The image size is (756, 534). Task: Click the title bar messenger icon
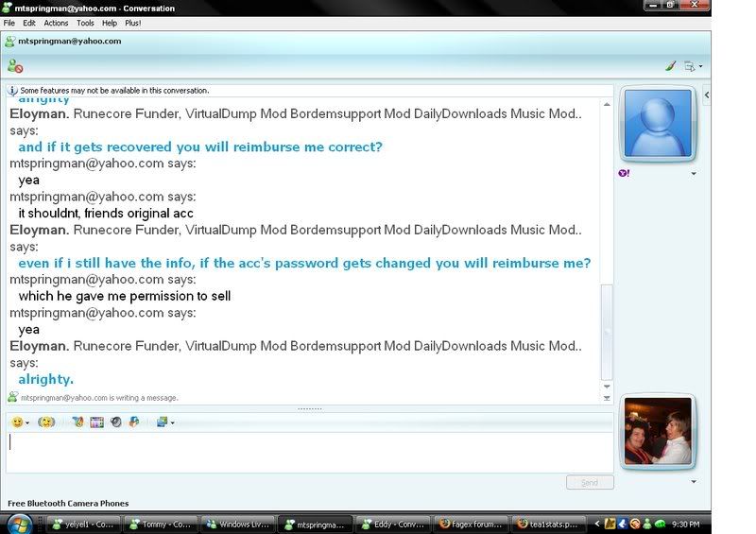click(7, 8)
